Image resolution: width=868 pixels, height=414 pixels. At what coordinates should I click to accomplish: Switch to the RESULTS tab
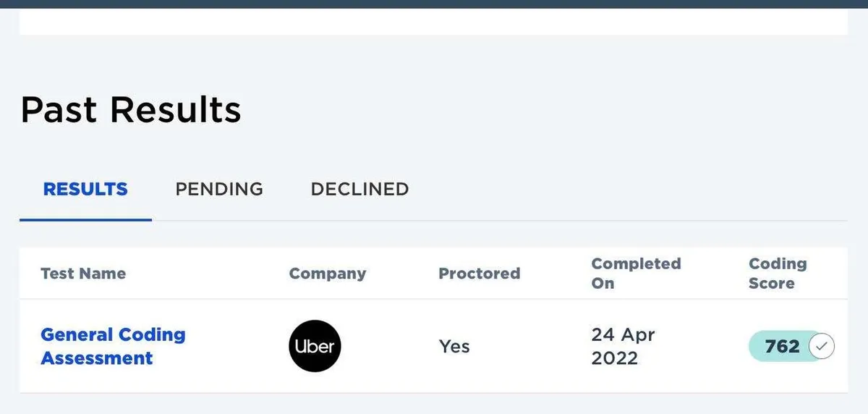pos(85,190)
